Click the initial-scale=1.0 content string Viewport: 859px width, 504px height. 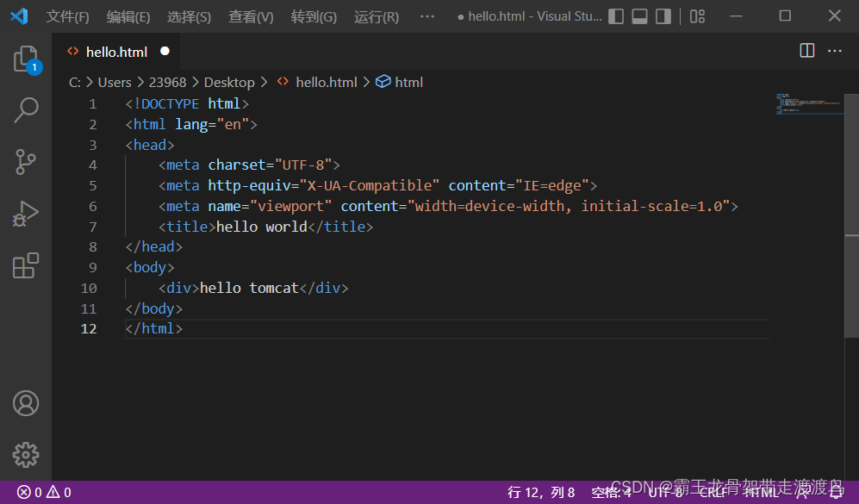click(x=656, y=206)
